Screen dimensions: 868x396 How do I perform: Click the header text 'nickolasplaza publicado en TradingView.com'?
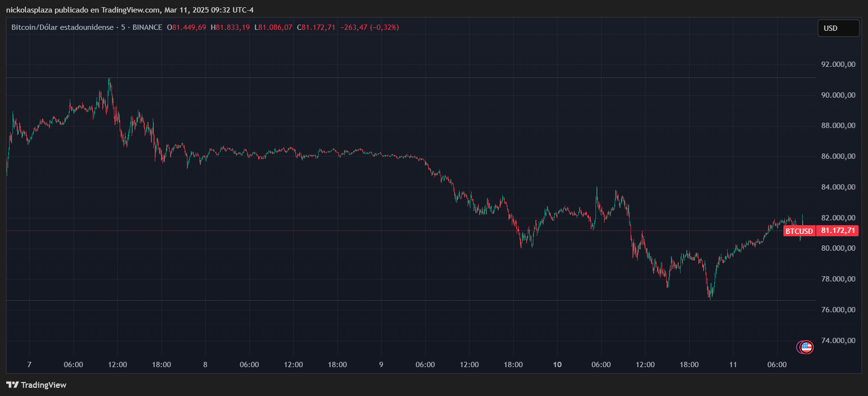click(83, 10)
